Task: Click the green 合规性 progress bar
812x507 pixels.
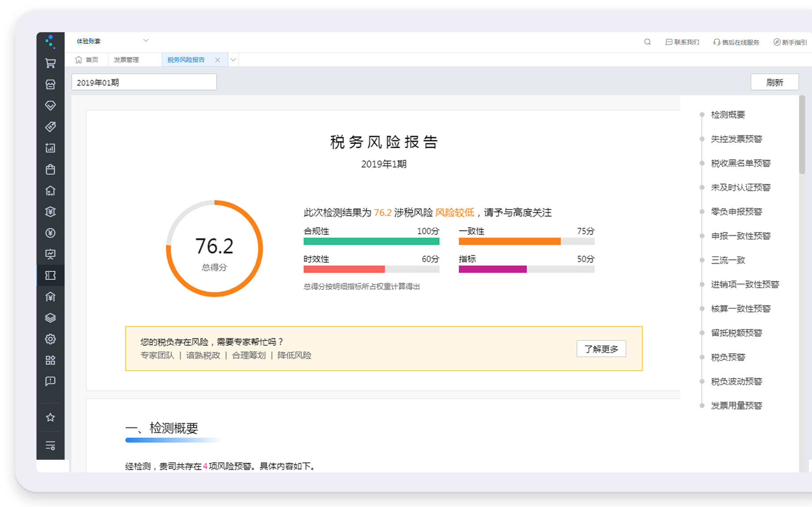Action: point(371,241)
